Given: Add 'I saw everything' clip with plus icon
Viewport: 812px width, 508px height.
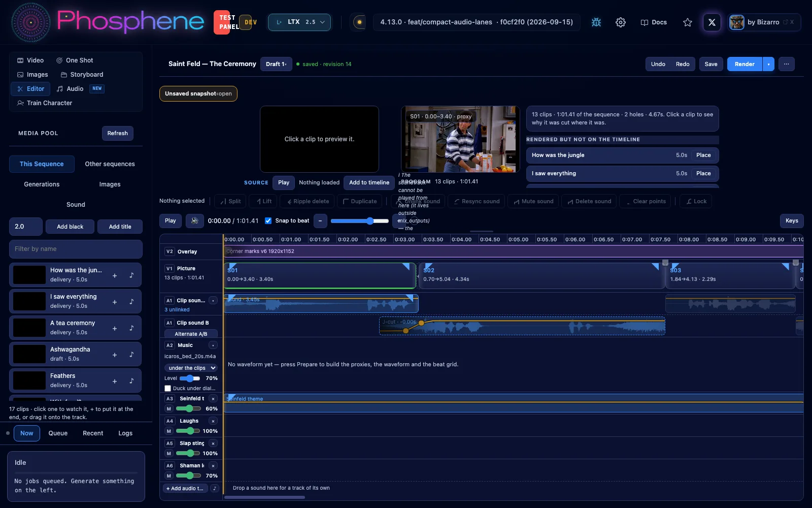Looking at the screenshot, I should 115,301.
